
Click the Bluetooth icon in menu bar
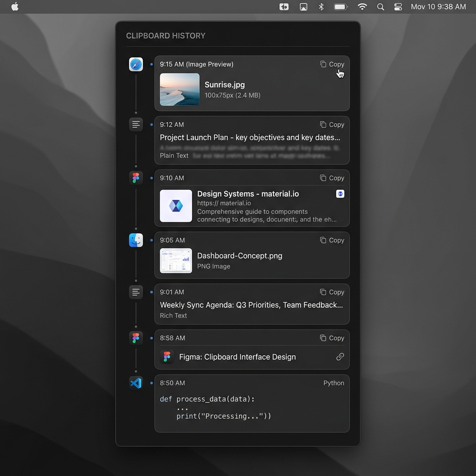click(x=321, y=7)
